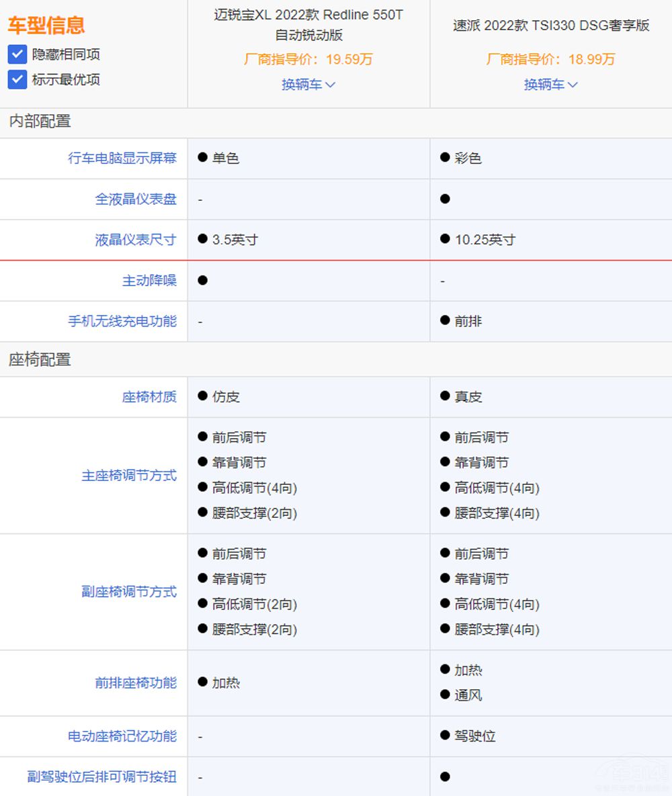The width and height of the screenshot is (672, 796).
Task: Click the 座椅配置 section header
Action: 40,359
